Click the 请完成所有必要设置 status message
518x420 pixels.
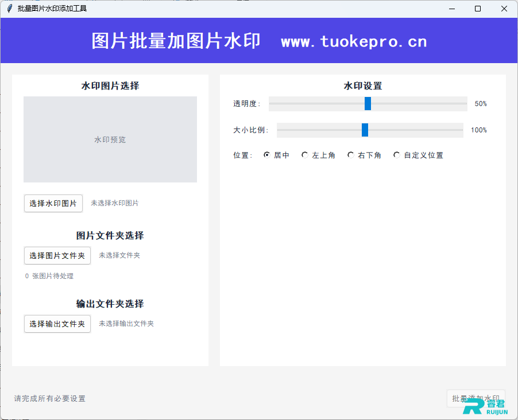pos(49,399)
